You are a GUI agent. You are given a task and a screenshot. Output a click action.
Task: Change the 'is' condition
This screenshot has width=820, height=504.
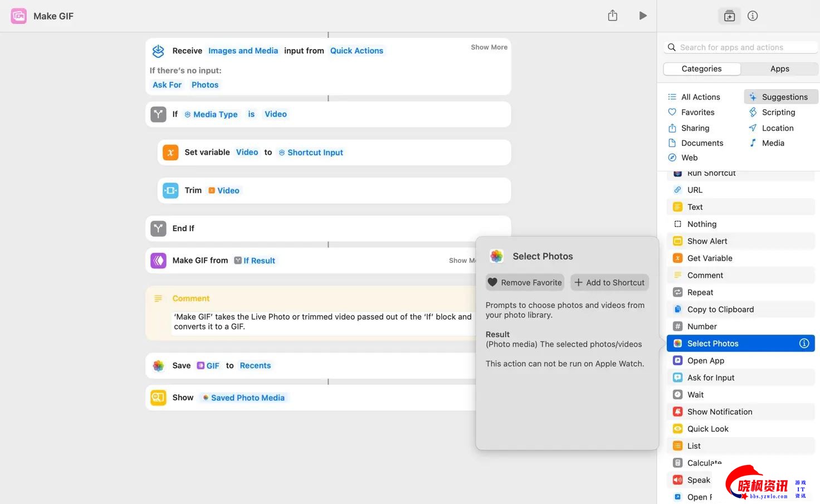click(251, 114)
